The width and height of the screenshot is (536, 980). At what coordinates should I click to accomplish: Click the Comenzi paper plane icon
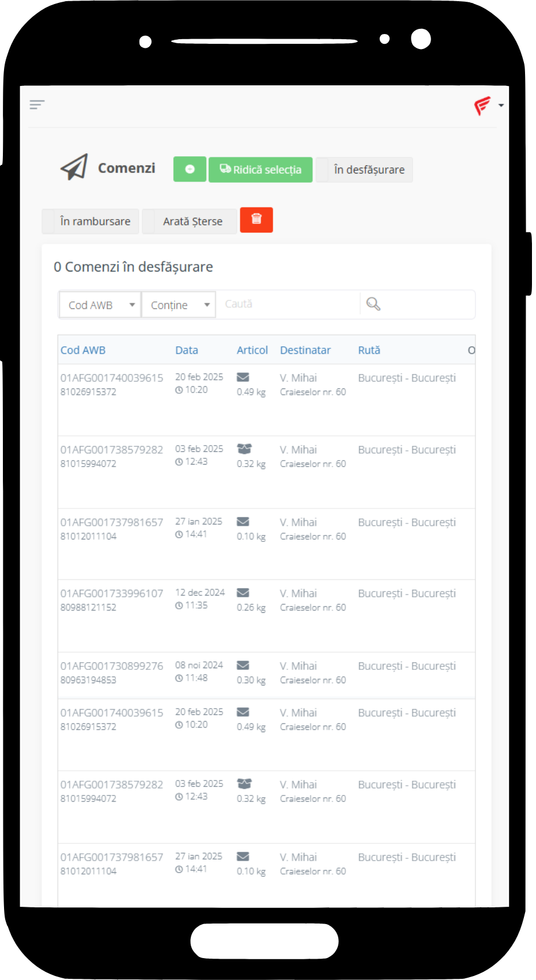pos(74,168)
